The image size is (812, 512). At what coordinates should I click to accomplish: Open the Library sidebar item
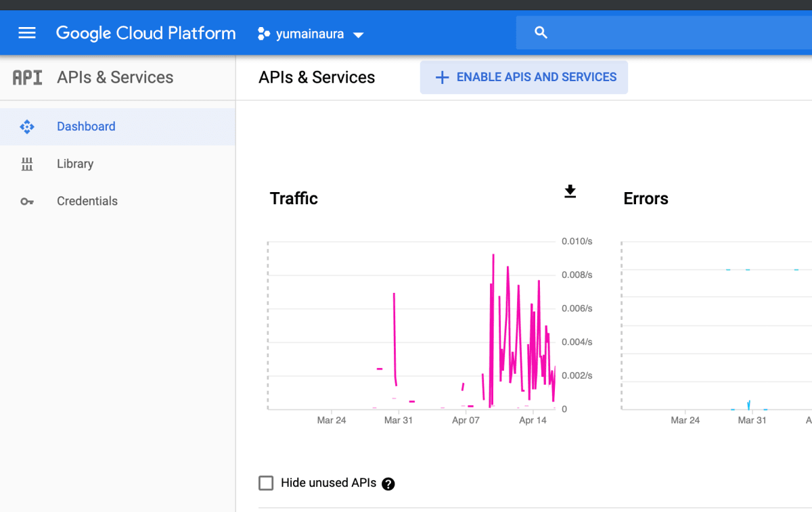click(118, 164)
